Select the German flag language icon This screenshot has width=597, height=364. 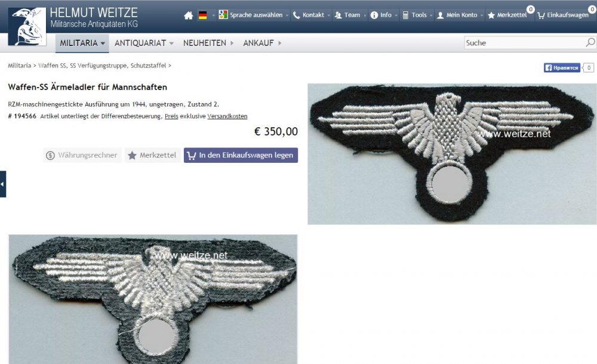pyautogui.click(x=203, y=16)
